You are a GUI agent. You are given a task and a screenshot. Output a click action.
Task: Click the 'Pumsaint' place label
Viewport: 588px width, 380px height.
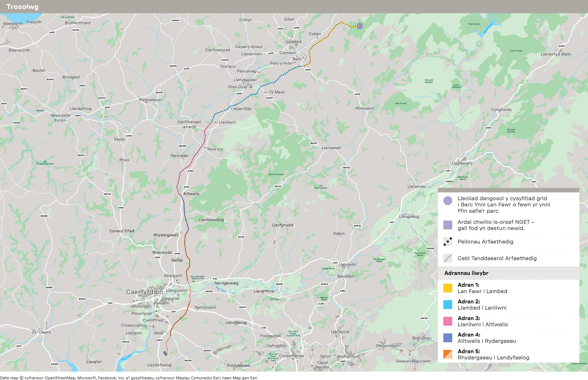pos(365,108)
